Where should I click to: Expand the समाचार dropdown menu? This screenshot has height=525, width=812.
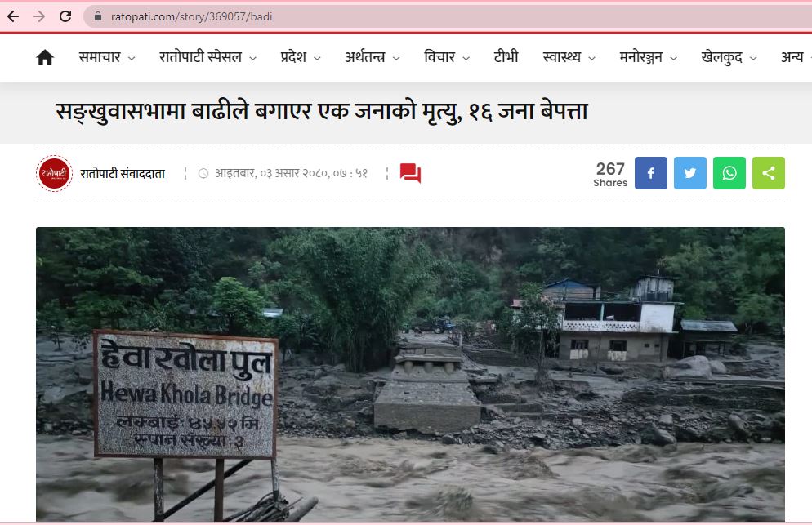107,57
